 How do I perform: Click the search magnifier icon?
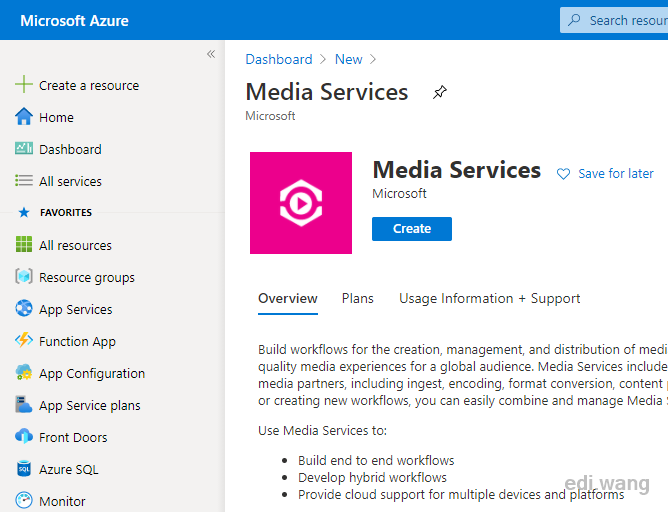click(x=574, y=20)
